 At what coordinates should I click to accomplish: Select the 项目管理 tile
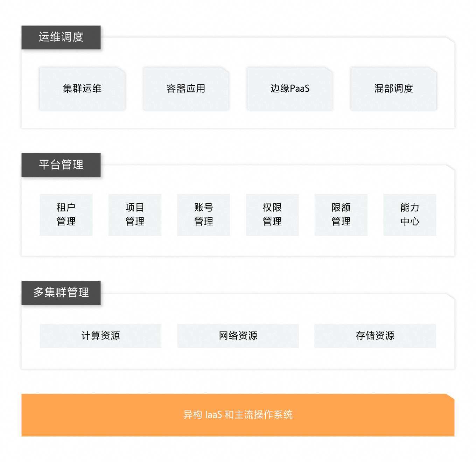(135, 215)
